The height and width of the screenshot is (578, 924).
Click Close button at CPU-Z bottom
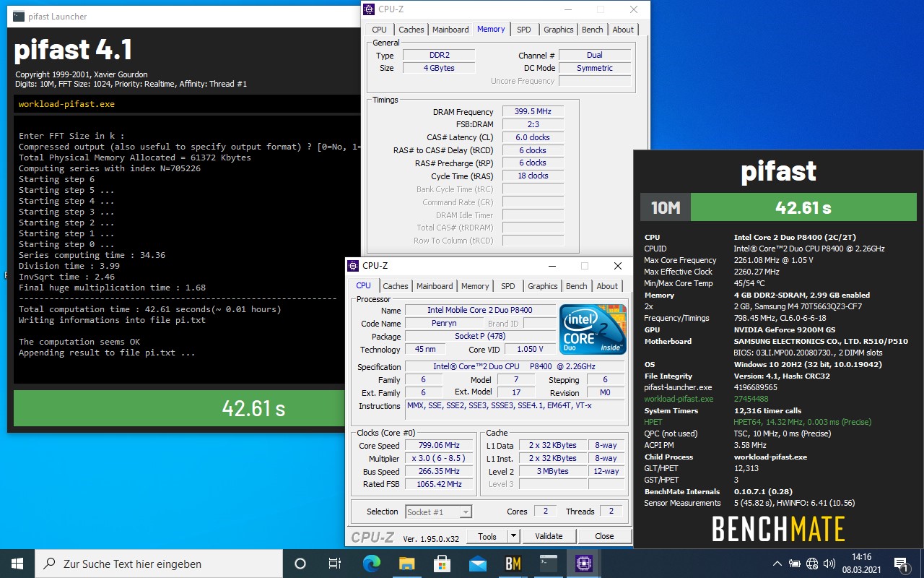tap(604, 536)
